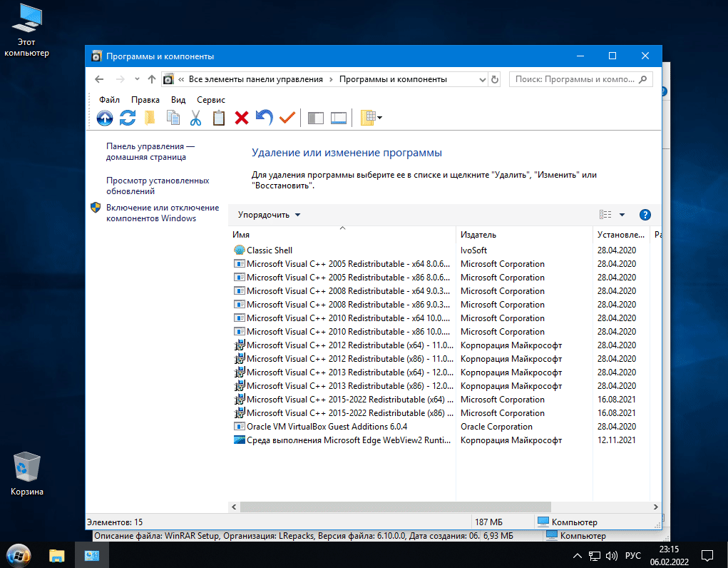Image resolution: width=728 pixels, height=568 pixels.
Task: Open the Правка menu
Action: point(145,100)
